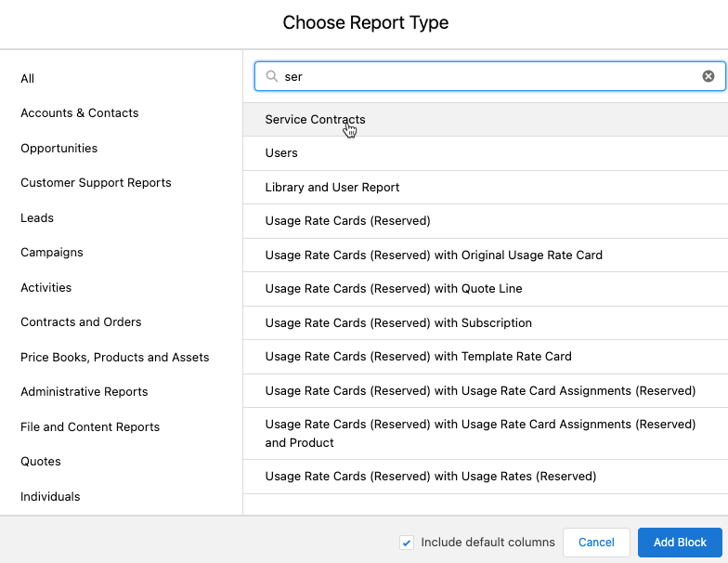Select Library and User Report
Image resolution: width=728 pixels, height=563 pixels.
coord(332,188)
